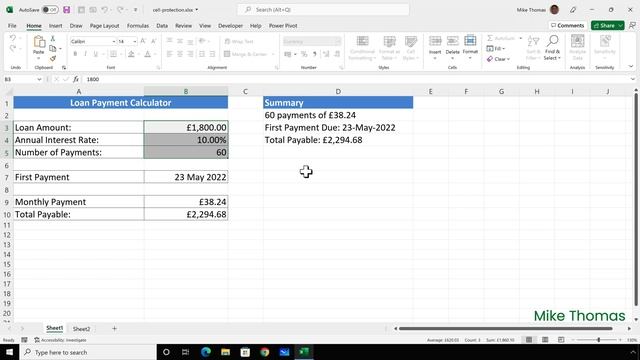This screenshot has width=640, height=360.
Task: Apply the Fill Color bucket
Action: tap(131, 54)
